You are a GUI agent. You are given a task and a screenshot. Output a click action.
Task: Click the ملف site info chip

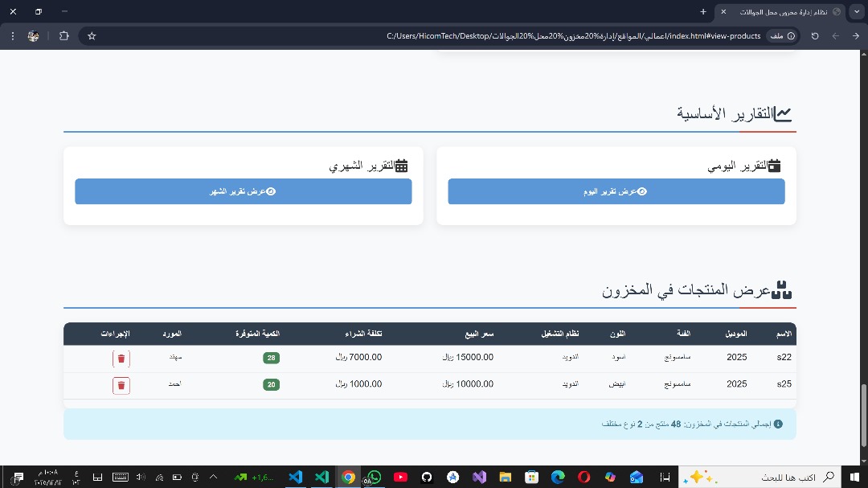point(783,36)
